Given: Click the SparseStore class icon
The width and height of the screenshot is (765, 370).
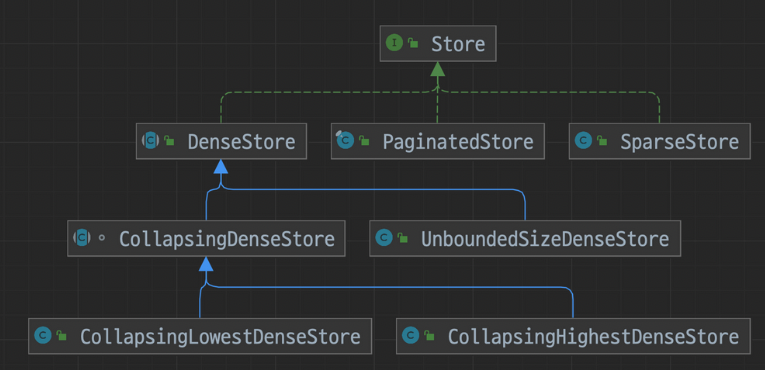Looking at the screenshot, I should tap(584, 141).
